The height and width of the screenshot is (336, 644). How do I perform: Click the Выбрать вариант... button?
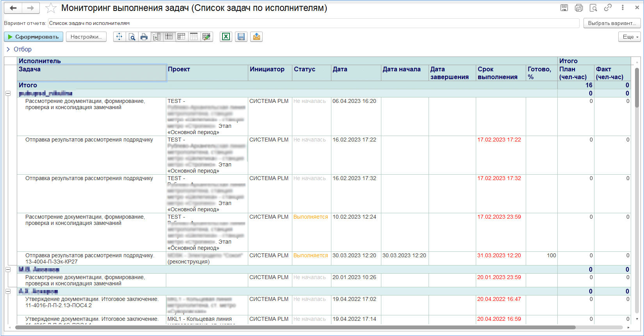[x=612, y=23]
